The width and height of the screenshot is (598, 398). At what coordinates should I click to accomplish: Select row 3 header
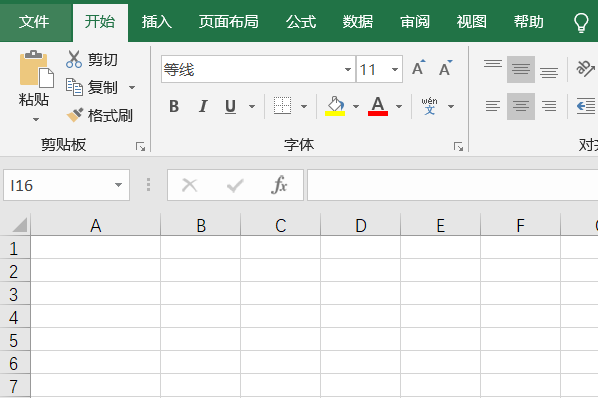14,294
